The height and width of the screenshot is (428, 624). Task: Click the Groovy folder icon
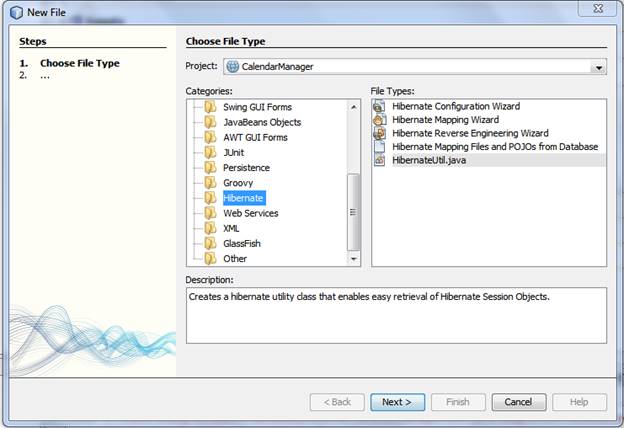pos(211,183)
